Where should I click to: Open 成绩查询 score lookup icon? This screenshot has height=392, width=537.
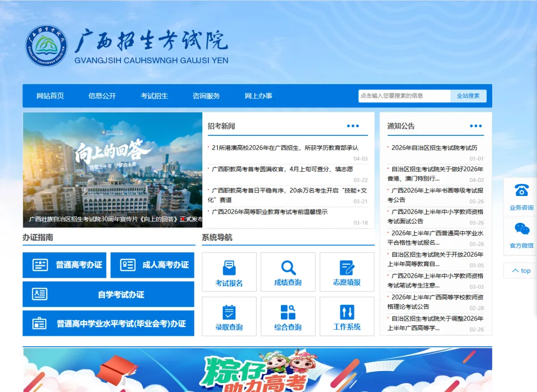pos(288,268)
